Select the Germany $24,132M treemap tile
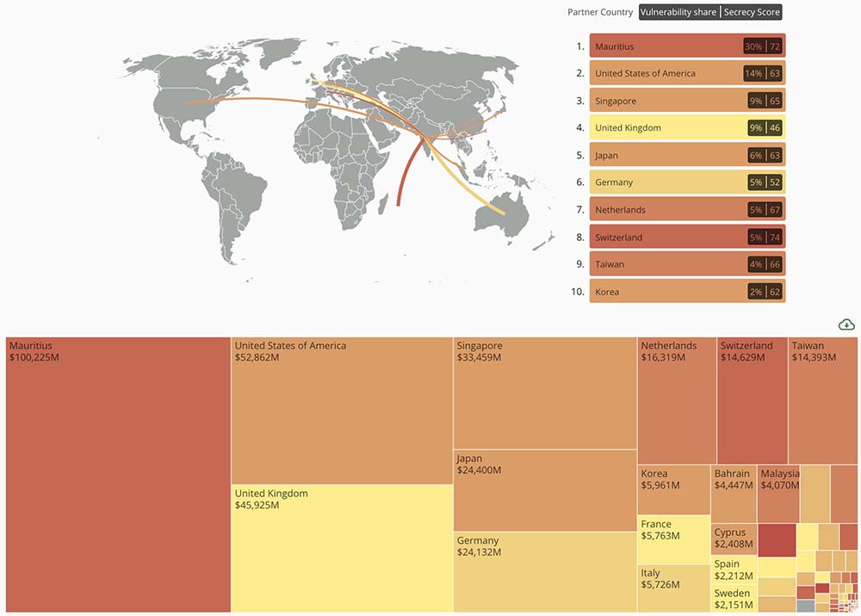Screen dimensions: 861x616 545,572
